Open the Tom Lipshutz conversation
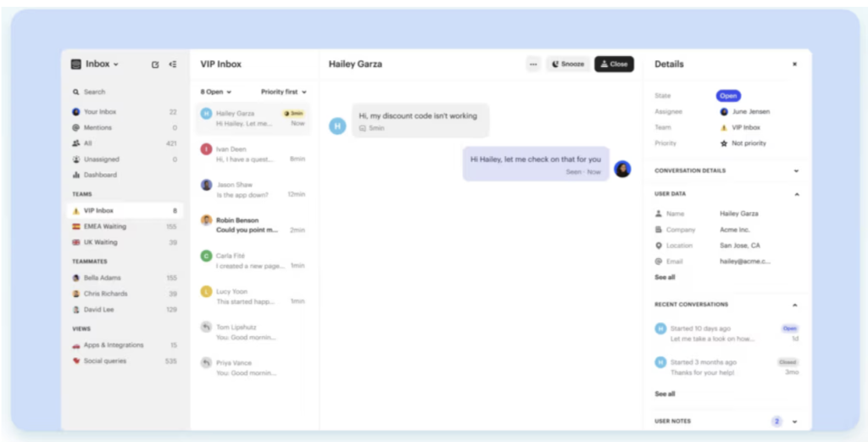The image size is (868, 442). [x=253, y=332]
